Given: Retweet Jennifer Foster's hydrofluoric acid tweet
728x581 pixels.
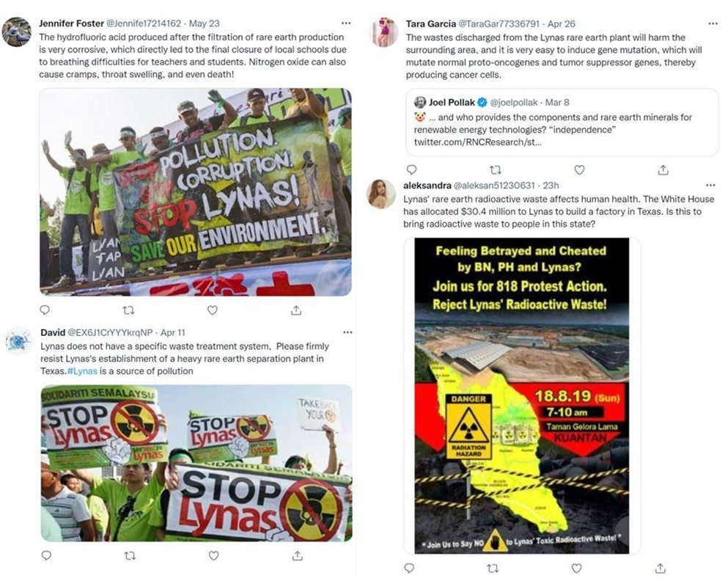Looking at the screenshot, I should pos(128,310).
